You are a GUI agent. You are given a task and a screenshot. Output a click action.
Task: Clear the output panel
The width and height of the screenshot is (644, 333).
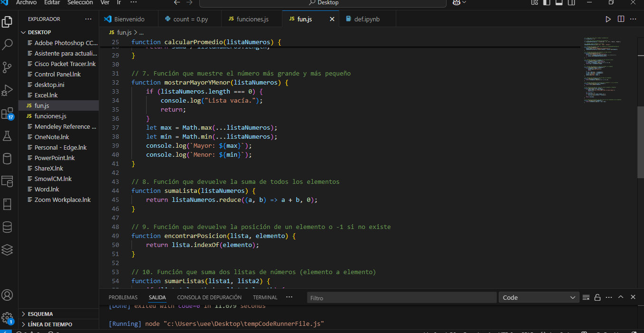(x=586, y=297)
